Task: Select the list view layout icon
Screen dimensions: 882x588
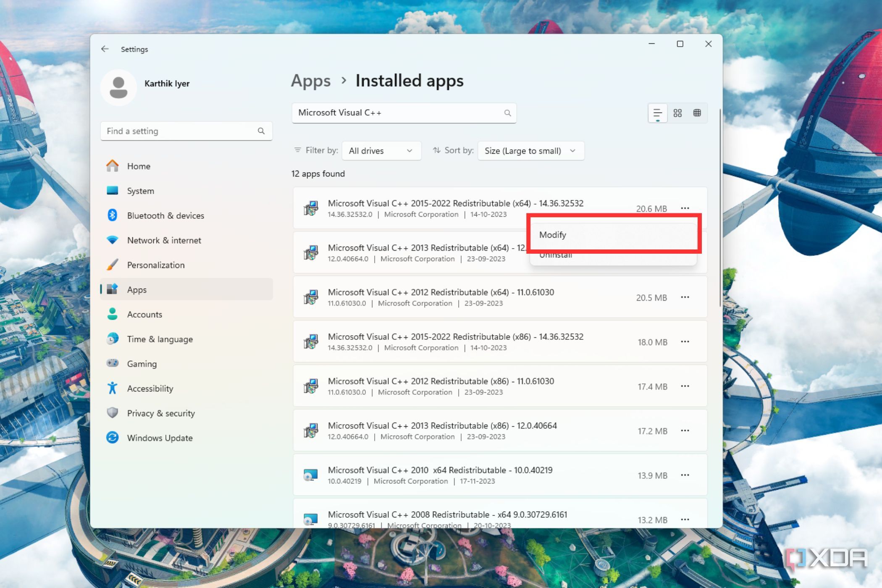Action: pyautogui.click(x=658, y=113)
